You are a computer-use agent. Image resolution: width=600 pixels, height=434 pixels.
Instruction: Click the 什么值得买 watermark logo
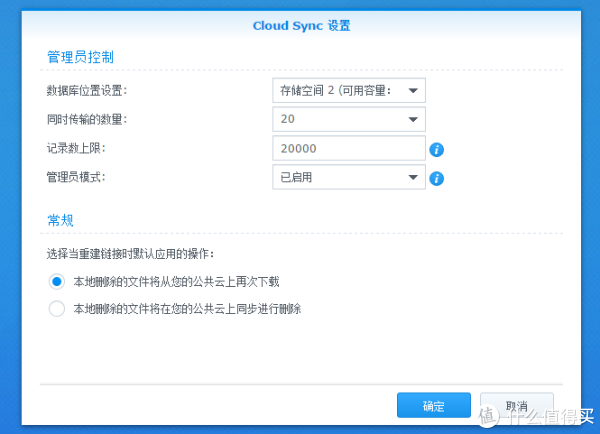[540, 412]
